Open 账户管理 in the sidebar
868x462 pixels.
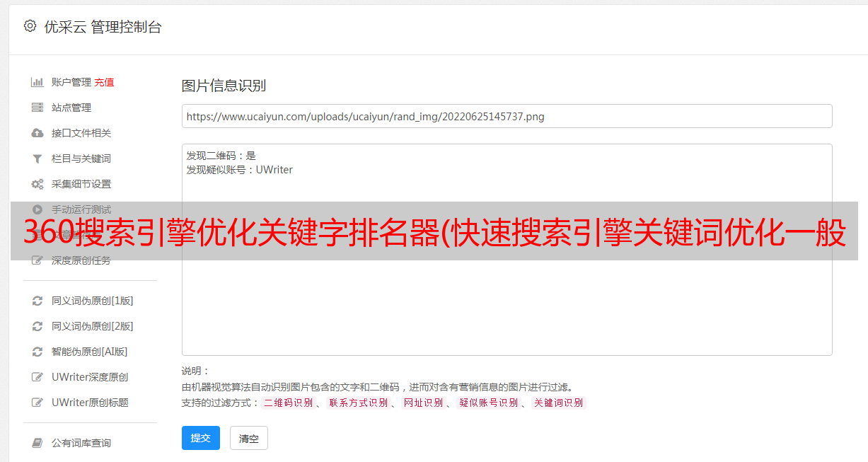click(x=71, y=82)
